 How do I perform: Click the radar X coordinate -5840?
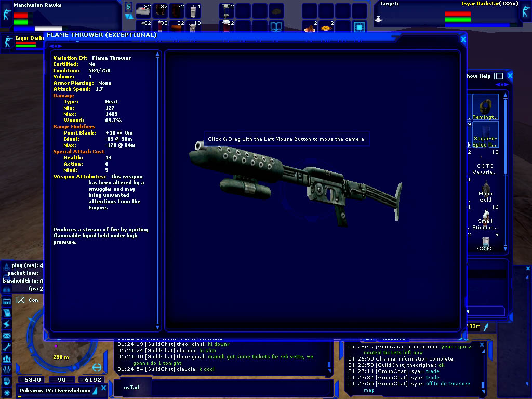pos(31,380)
